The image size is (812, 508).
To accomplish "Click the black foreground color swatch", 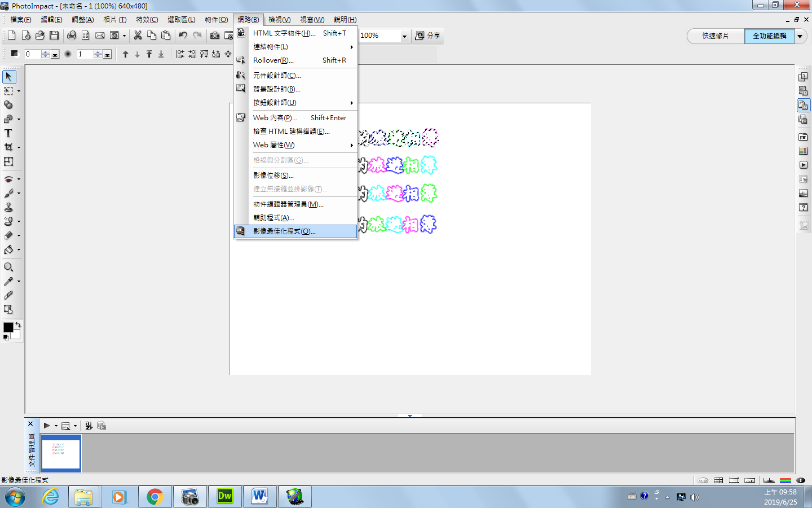I will 8,328.
